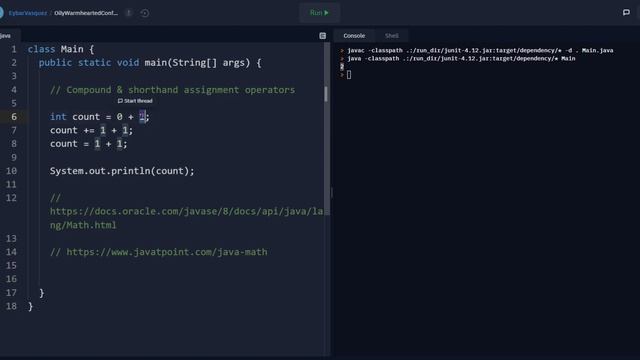Click 'public static void main(String[] args) {' line
This screenshot has height=360, width=640.
(150, 63)
